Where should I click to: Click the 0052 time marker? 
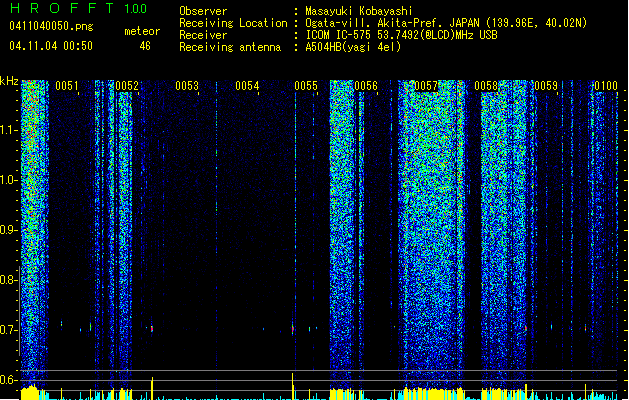pos(127,86)
